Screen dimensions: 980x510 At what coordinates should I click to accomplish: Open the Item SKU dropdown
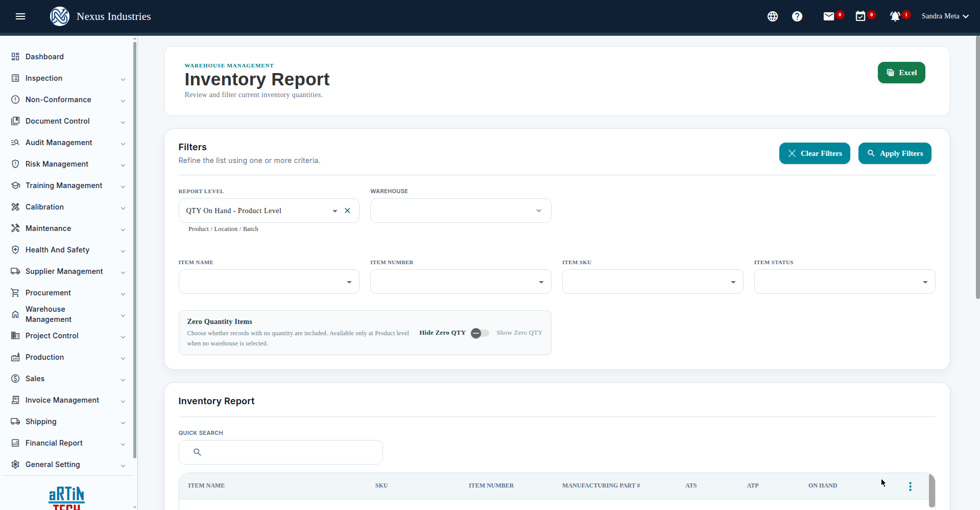(x=653, y=282)
